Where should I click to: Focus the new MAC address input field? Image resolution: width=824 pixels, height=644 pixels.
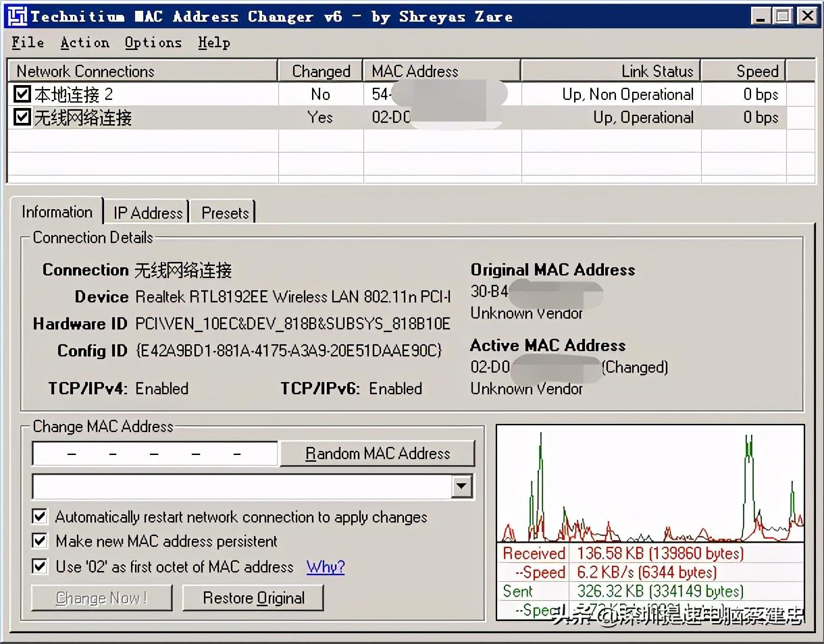point(155,454)
